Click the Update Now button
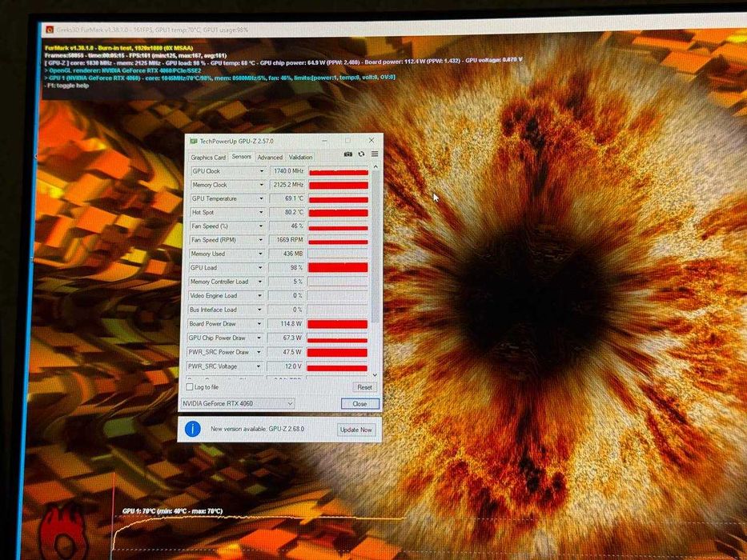Image resolution: width=747 pixels, height=560 pixels. click(x=355, y=430)
